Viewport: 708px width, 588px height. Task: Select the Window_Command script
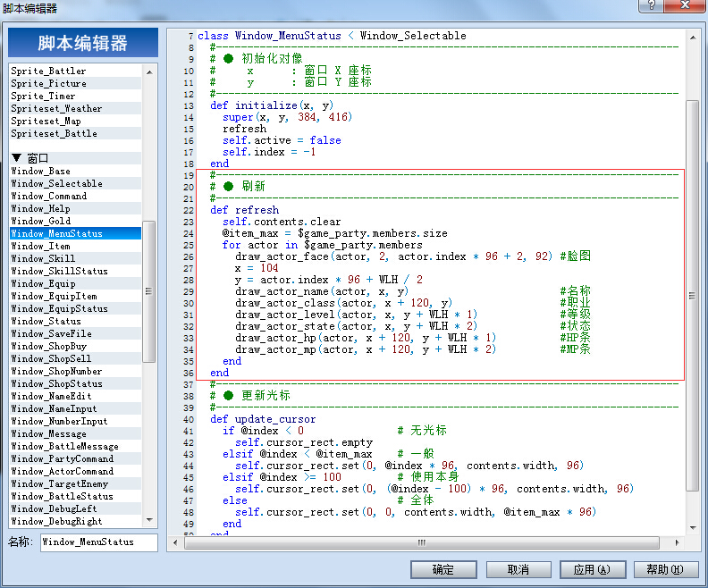pos(75,196)
